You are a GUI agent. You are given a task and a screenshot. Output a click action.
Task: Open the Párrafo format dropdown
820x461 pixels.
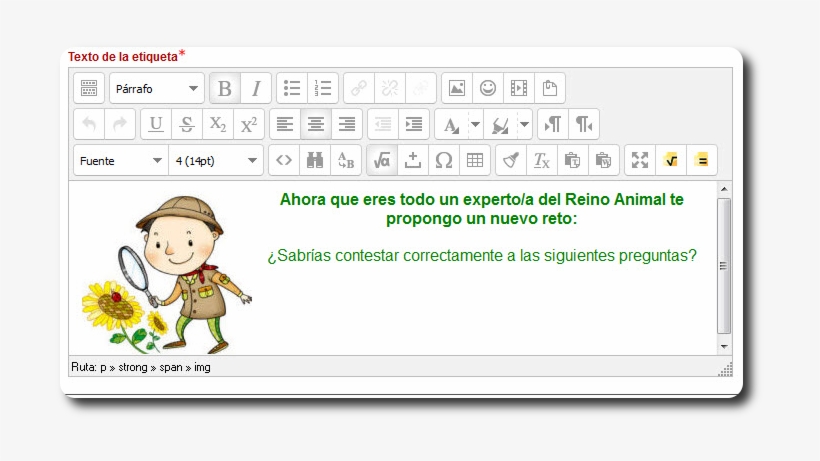(x=157, y=89)
